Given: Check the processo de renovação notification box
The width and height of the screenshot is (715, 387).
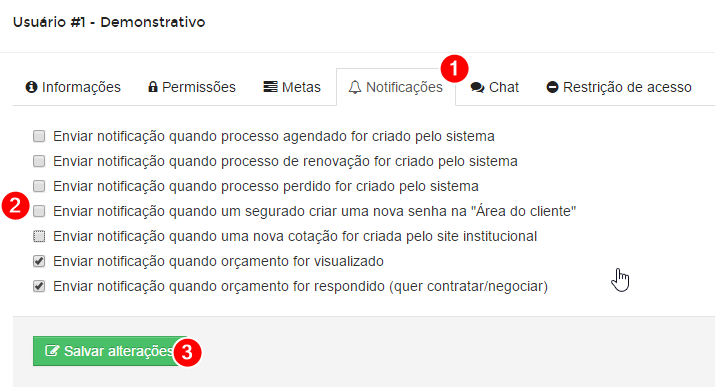Looking at the screenshot, I should [39, 161].
